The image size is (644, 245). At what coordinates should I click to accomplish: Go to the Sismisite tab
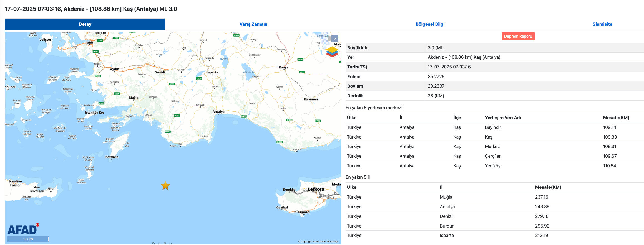[x=602, y=24]
